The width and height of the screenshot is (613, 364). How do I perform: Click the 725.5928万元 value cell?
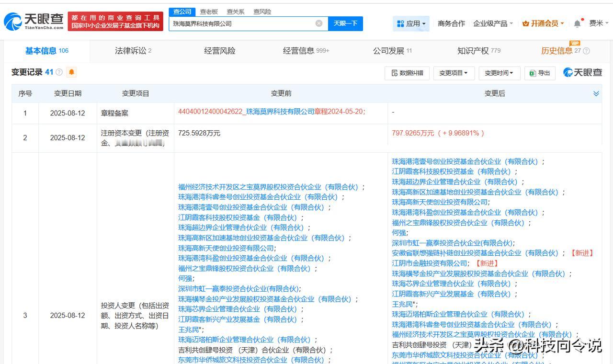click(x=199, y=133)
